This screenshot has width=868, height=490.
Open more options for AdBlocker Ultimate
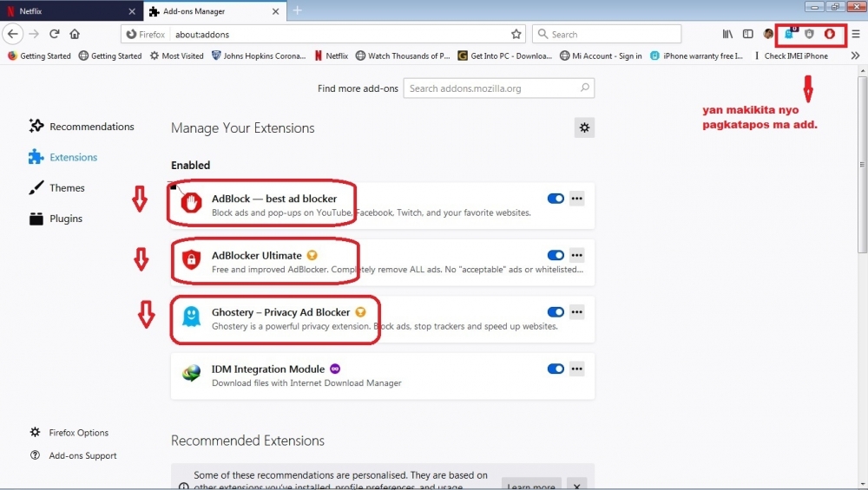pyautogui.click(x=577, y=255)
